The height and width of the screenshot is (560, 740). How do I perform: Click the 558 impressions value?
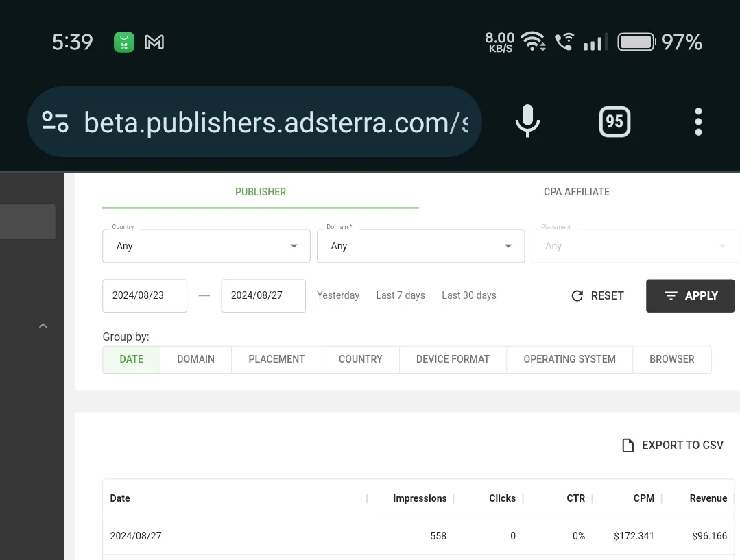click(438, 536)
